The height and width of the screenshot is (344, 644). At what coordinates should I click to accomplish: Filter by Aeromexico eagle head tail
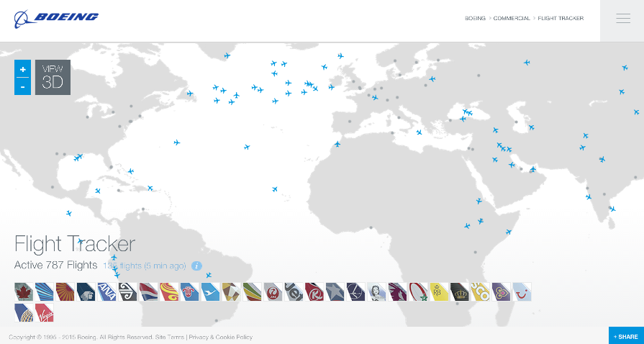click(86, 291)
